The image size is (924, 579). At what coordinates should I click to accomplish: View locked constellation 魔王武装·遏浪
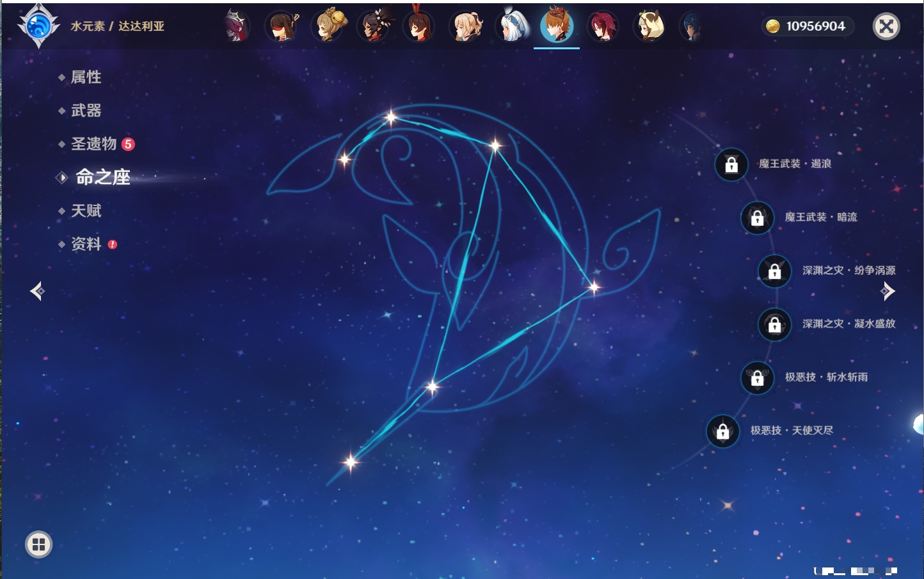[731, 164]
